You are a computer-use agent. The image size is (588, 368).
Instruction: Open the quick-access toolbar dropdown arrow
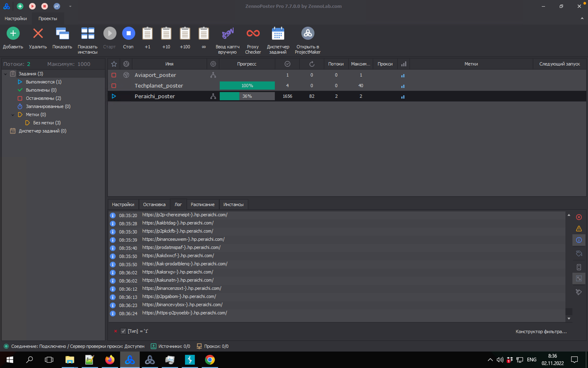click(x=70, y=6)
